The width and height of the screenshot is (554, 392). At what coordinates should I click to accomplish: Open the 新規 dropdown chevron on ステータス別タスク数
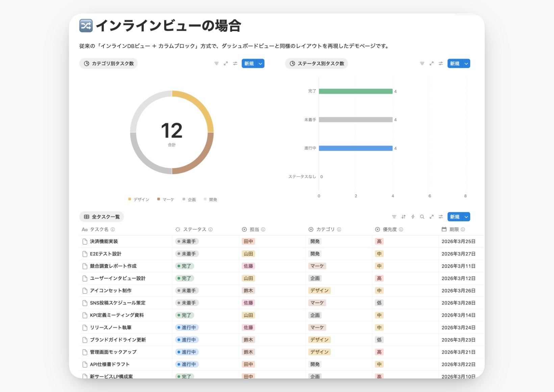coord(466,63)
